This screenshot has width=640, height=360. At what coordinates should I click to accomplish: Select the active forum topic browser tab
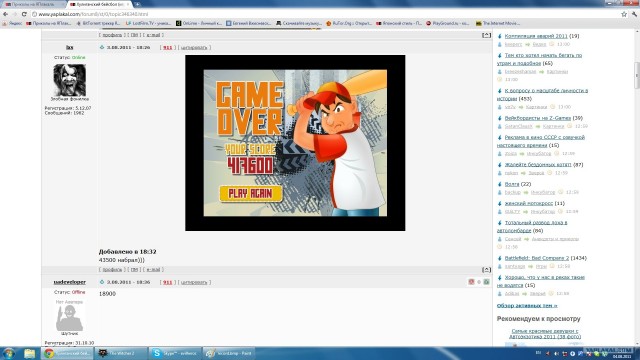(97, 4)
